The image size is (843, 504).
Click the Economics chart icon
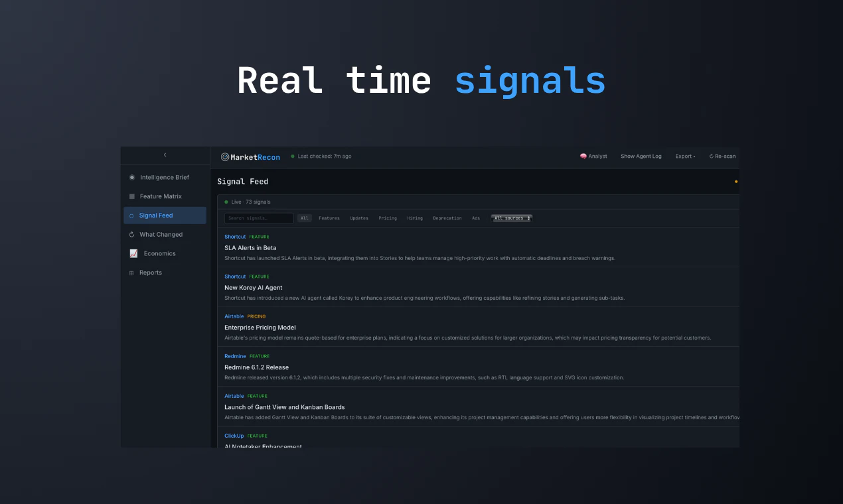tap(133, 253)
